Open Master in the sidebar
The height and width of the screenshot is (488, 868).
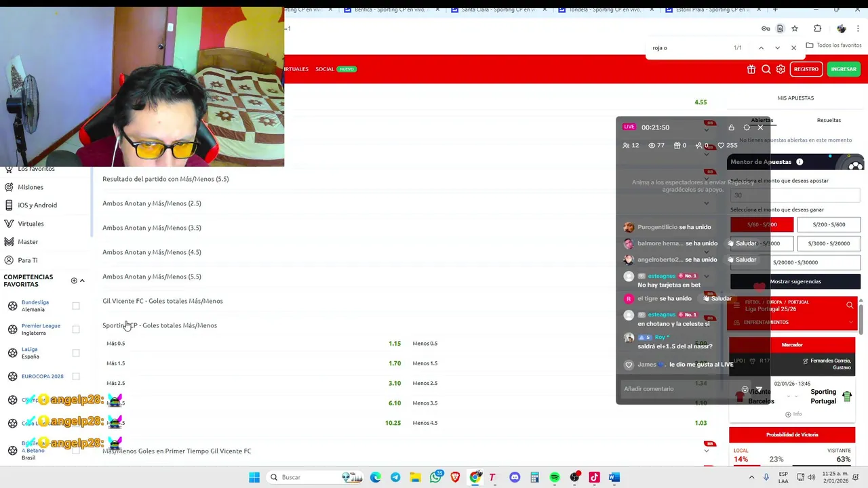tap(28, 242)
